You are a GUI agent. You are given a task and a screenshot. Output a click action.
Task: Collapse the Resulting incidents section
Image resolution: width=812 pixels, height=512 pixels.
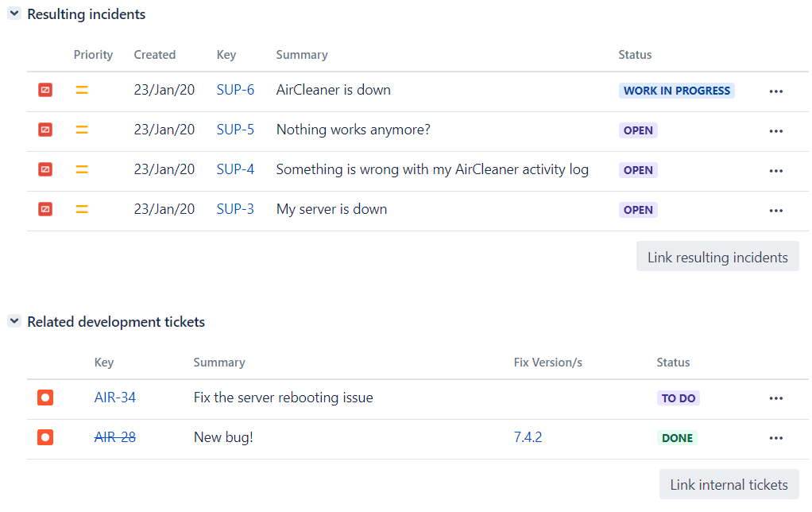14,14
